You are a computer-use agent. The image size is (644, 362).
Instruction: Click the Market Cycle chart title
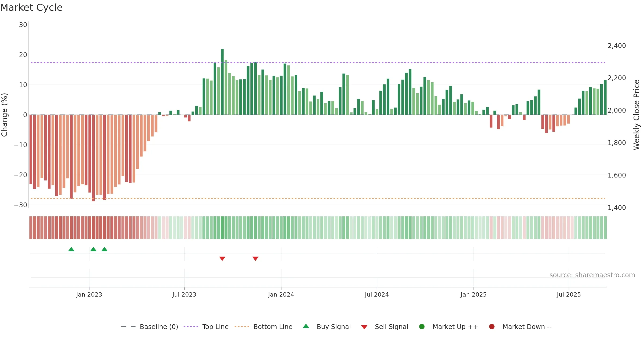pos(31,8)
